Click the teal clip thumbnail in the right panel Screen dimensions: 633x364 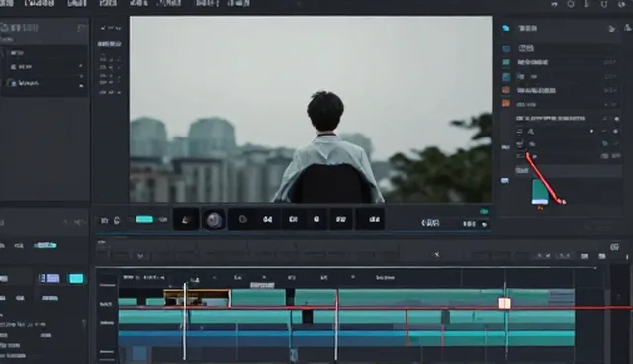540,192
